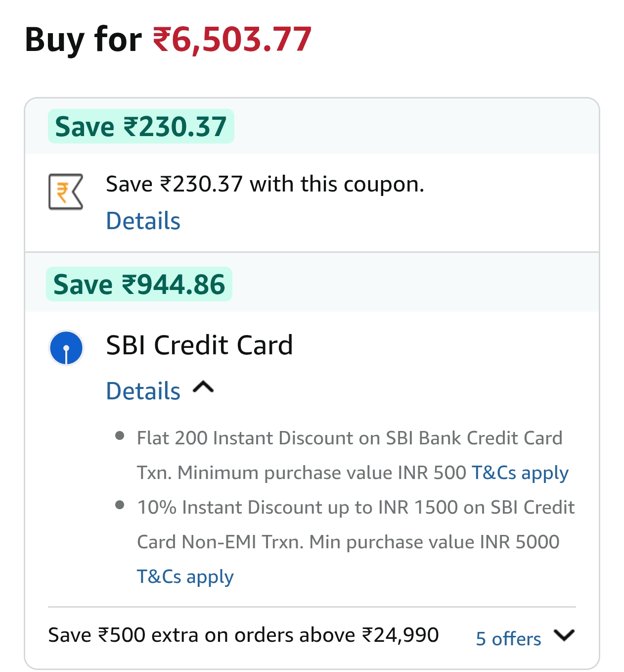624x672 pixels.
Task: Click the red ₹6,503.77 price
Action: (x=232, y=40)
